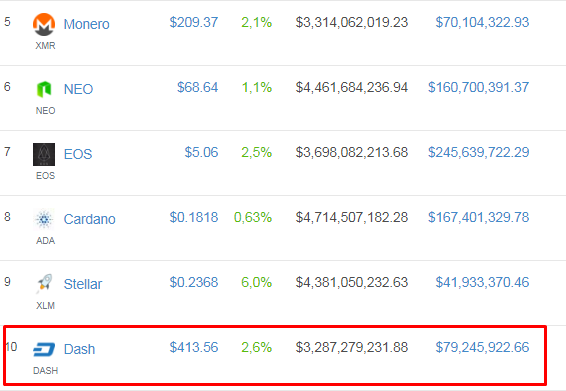The width and height of the screenshot is (566, 391).
Task: Click the DASH ticker label
Action: tap(45, 371)
